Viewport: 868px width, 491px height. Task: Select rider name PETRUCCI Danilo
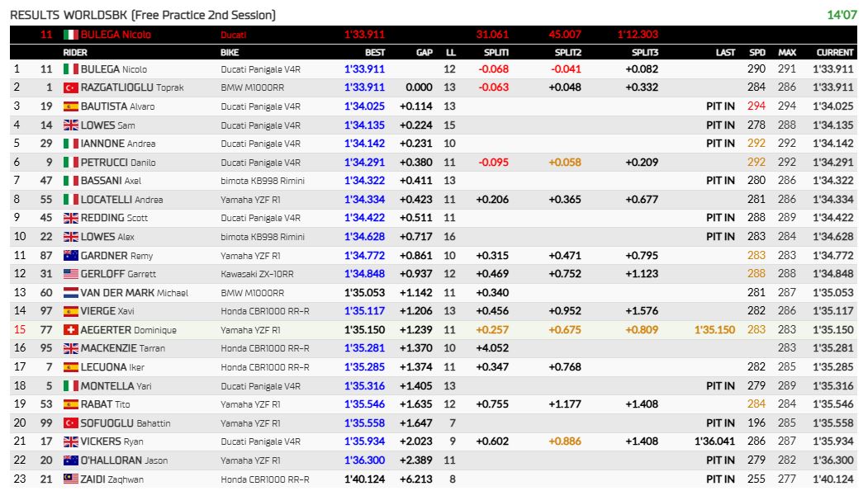pyautogui.click(x=118, y=162)
